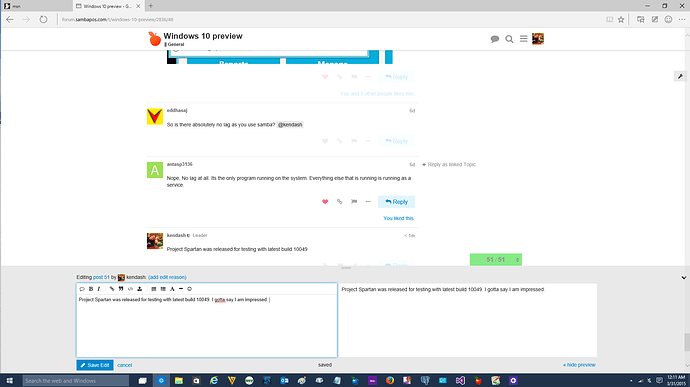Viewport: 690px width, 387px height.
Task: Open the topic admin wrench
Action: [x=680, y=77]
